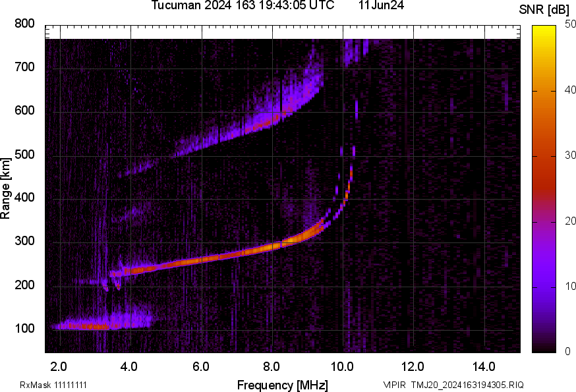Click the range tick label '700'

point(24,67)
